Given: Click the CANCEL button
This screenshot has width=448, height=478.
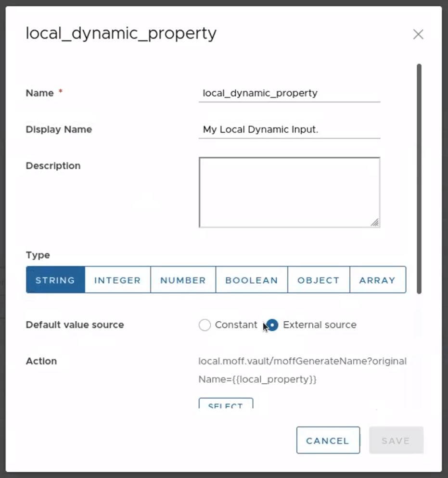Looking at the screenshot, I should pyautogui.click(x=328, y=440).
